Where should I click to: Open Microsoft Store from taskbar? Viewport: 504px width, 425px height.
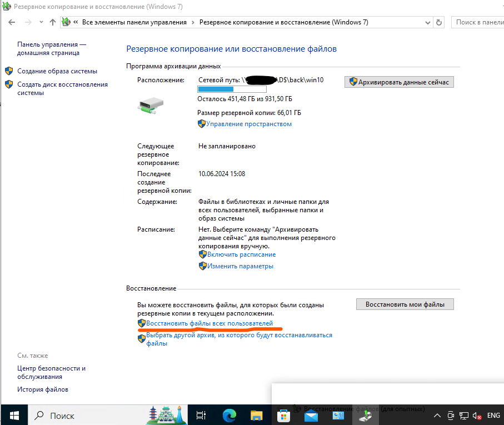pyautogui.click(x=283, y=416)
